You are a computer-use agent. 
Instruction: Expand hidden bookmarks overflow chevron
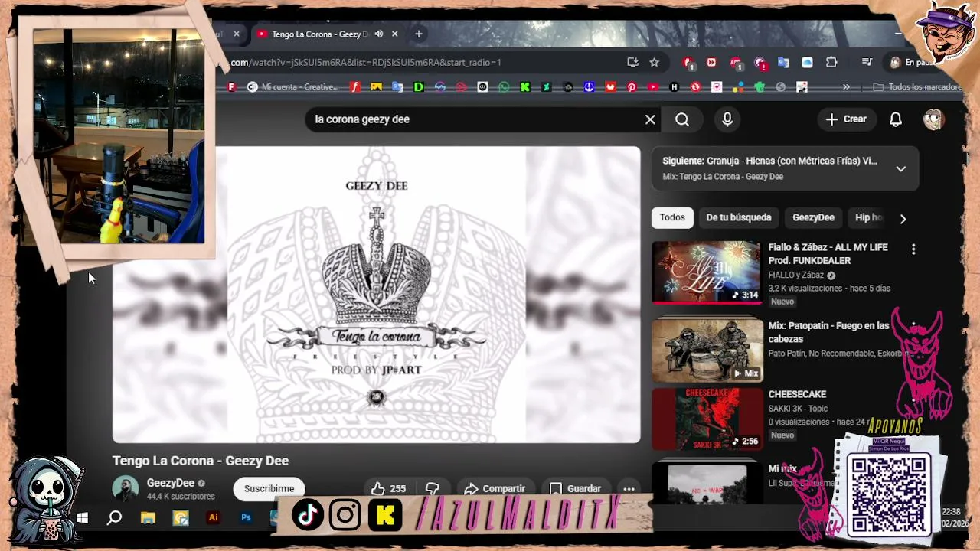[846, 87]
